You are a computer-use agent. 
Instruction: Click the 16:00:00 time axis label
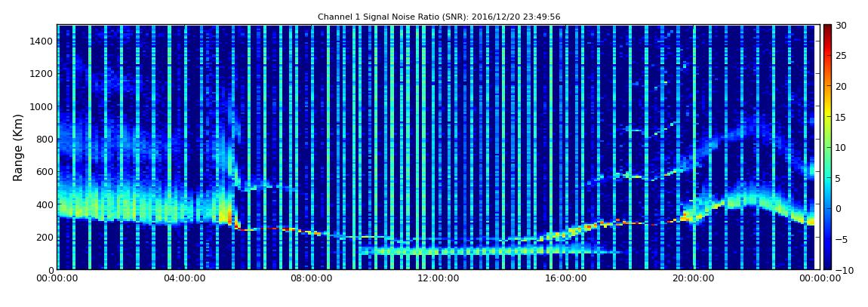click(x=566, y=279)
